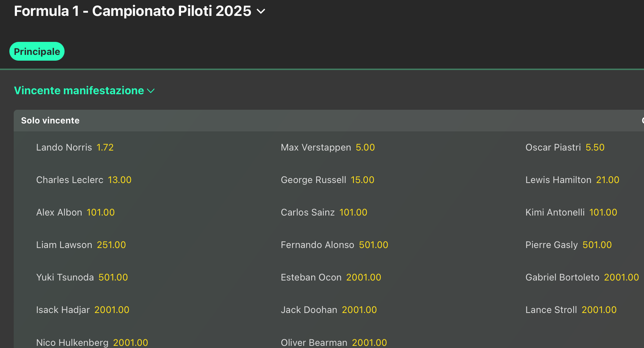
Task: Select Fernando Alonso odds 501.00
Action: coord(373,245)
